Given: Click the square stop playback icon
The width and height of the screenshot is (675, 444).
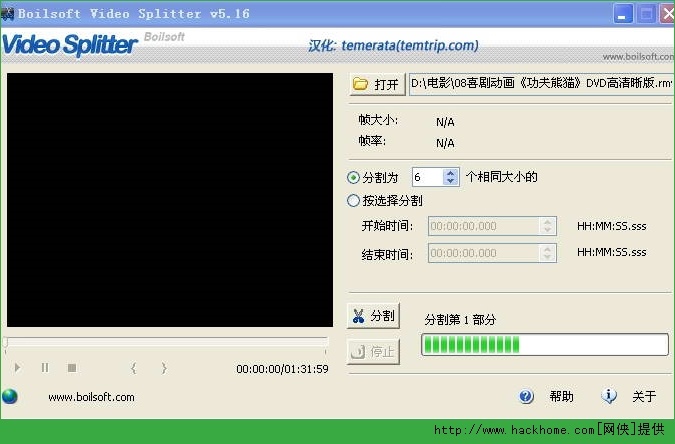Looking at the screenshot, I should [72, 368].
